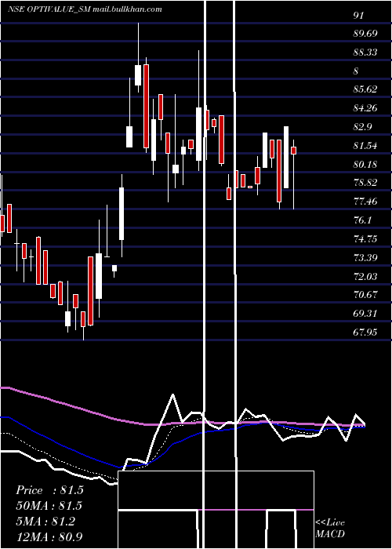Click the 77.46 price axis label

click(x=365, y=202)
